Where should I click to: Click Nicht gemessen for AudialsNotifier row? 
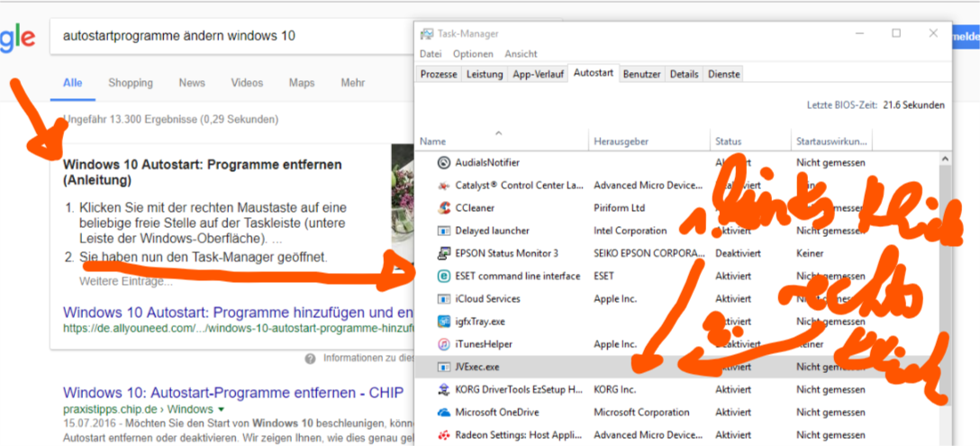(830, 163)
